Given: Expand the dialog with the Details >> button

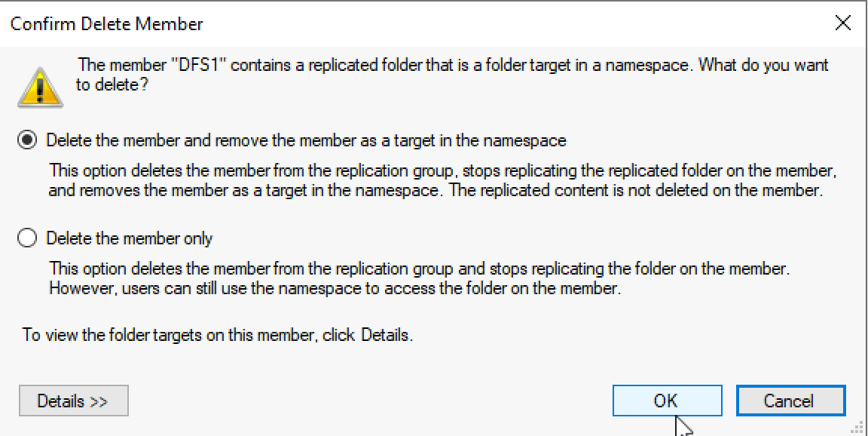Looking at the screenshot, I should coord(74,401).
